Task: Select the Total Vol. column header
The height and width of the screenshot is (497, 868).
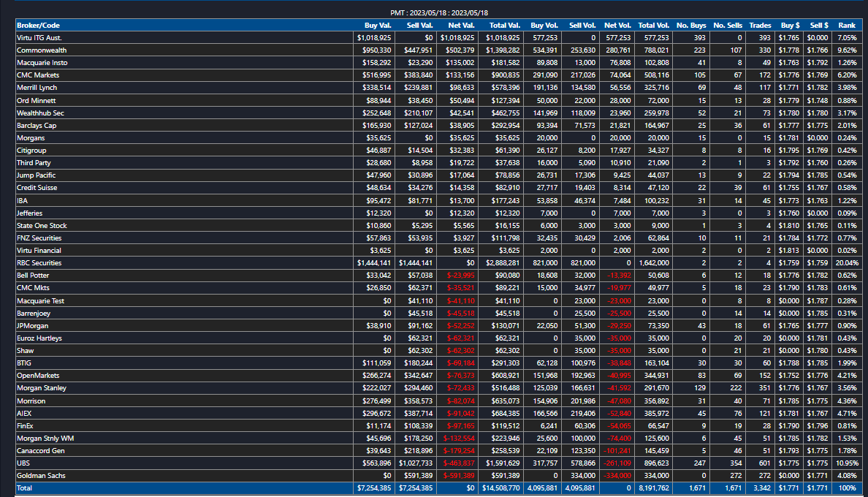Action: [x=653, y=26]
